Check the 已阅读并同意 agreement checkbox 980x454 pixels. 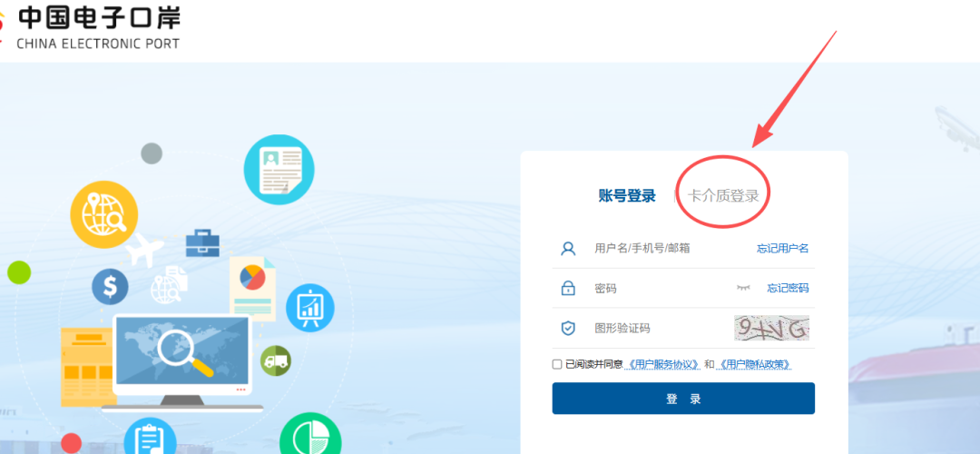point(557,365)
